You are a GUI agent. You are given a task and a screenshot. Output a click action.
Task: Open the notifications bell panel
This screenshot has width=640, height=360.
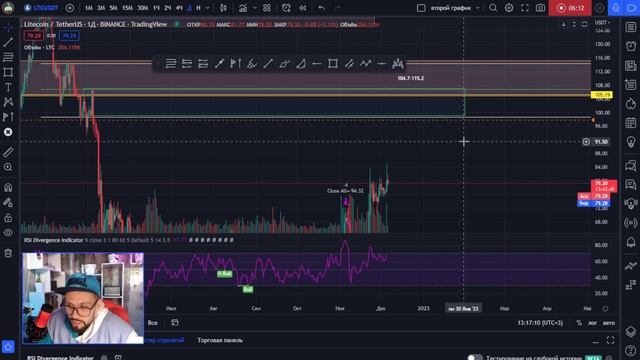coord(631,242)
